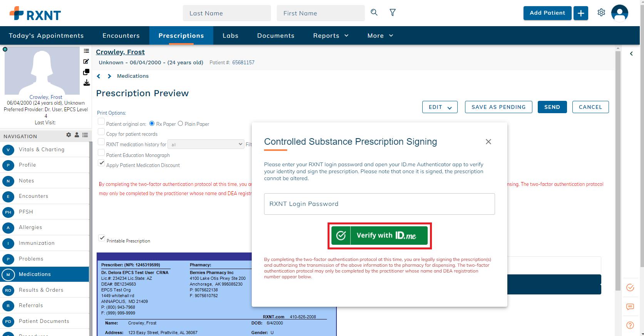Open Problems in navigation sidebar
The height and width of the screenshot is (336, 644).
[x=45, y=259]
